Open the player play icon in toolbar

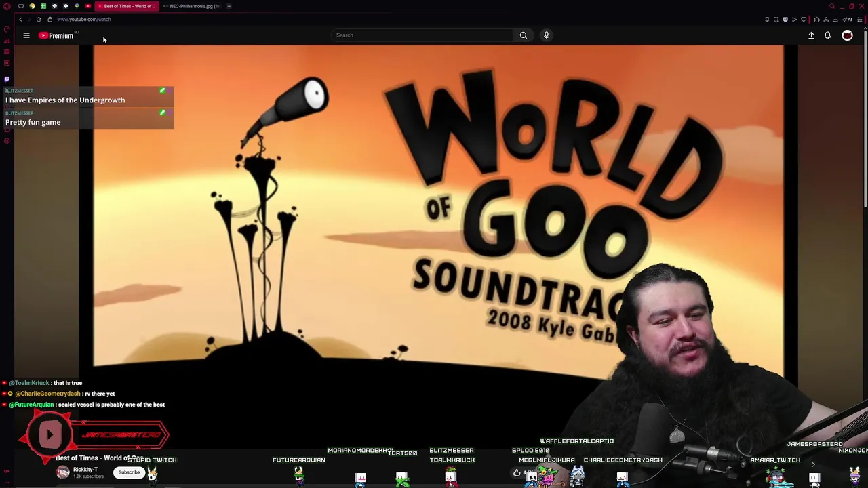pos(795,20)
